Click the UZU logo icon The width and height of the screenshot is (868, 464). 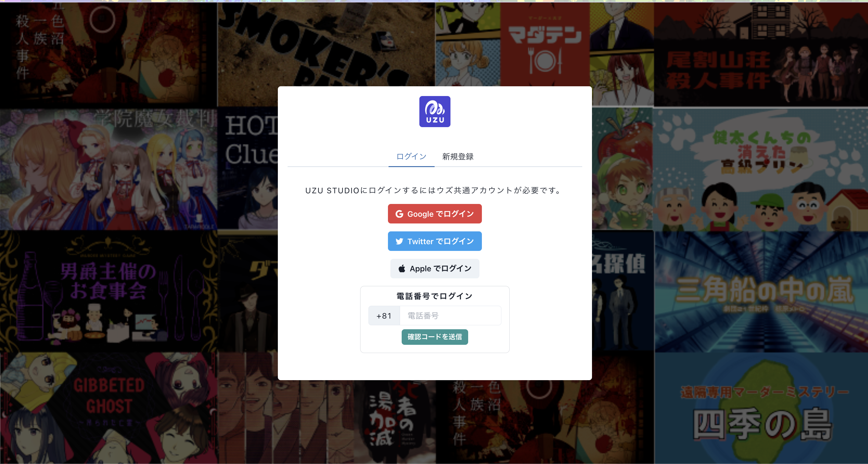click(435, 112)
